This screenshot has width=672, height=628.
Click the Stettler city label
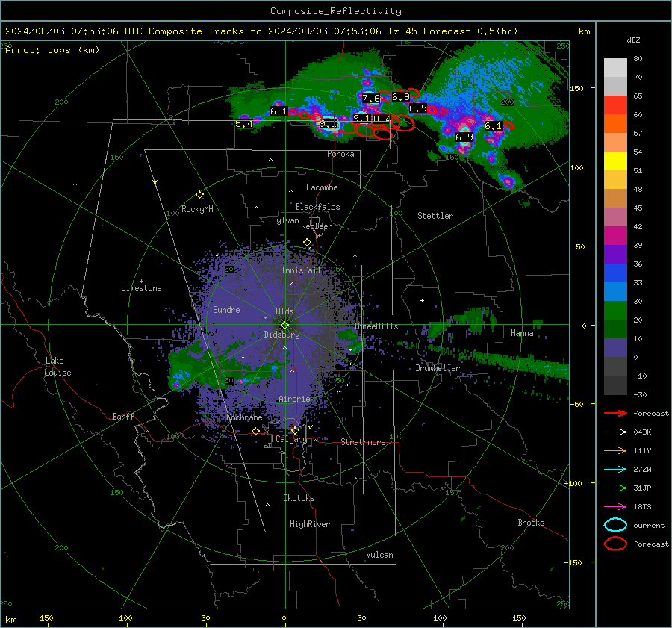(435, 216)
